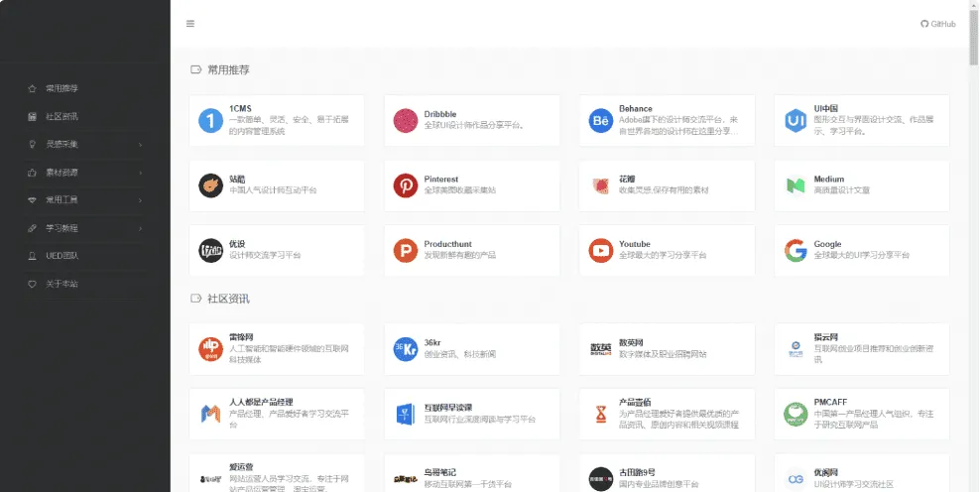The width and height of the screenshot is (980, 492).
Task: Open 关于本站 in the sidebar
Action: click(x=61, y=284)
